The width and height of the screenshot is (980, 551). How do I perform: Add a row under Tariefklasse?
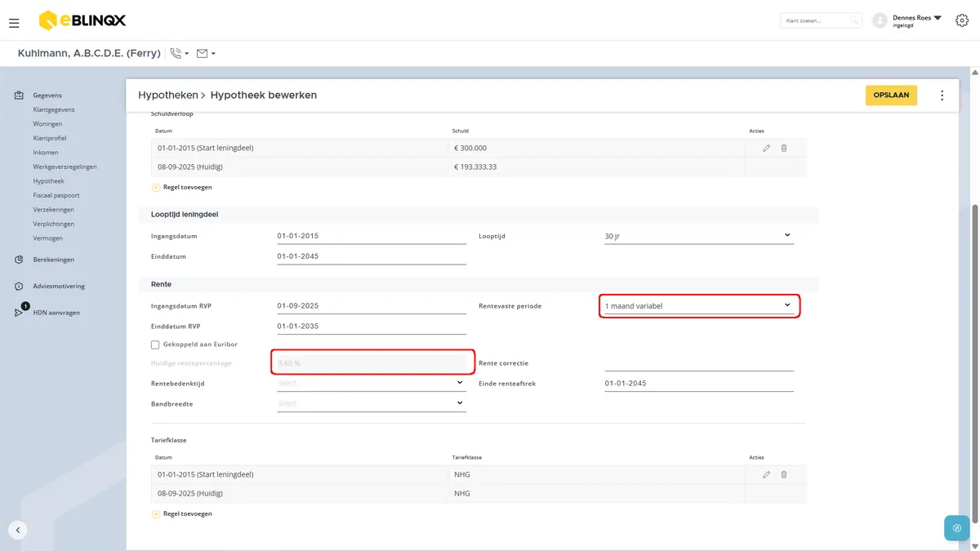coord(182,513)
